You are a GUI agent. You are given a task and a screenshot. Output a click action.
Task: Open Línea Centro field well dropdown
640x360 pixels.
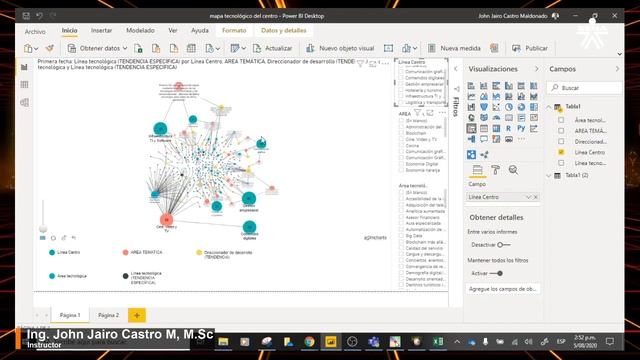click(x=528, y=197)
